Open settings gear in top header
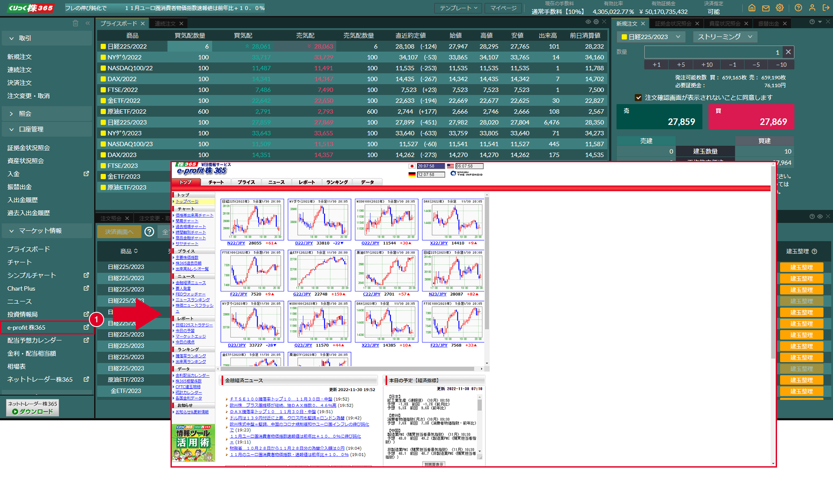833x504 pixels. [780, 8]
